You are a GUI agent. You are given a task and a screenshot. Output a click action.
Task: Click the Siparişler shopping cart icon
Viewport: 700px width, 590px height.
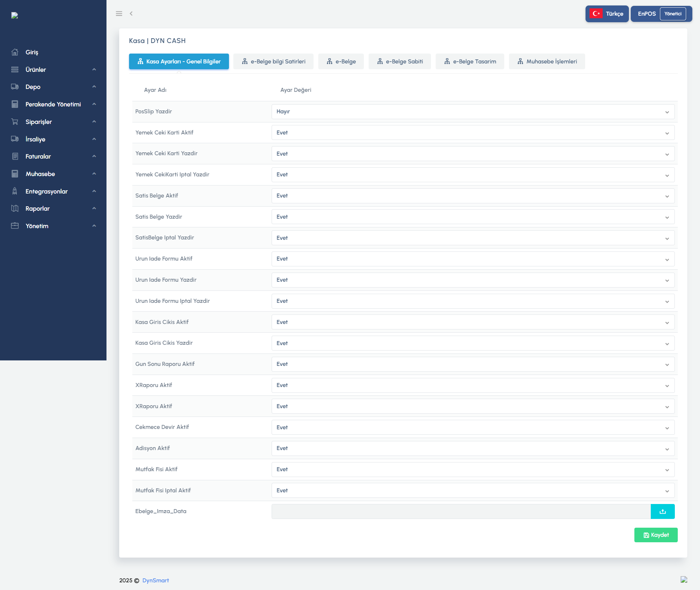[15, 122]
